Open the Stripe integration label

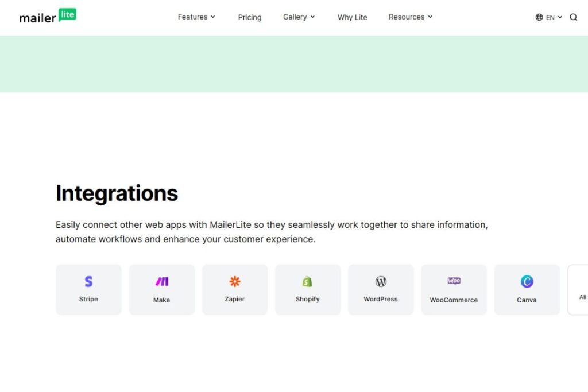click(x=88, y=299)
